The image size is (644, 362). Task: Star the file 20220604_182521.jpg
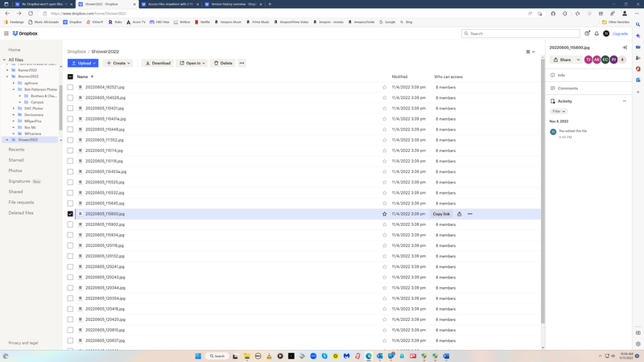385,88
